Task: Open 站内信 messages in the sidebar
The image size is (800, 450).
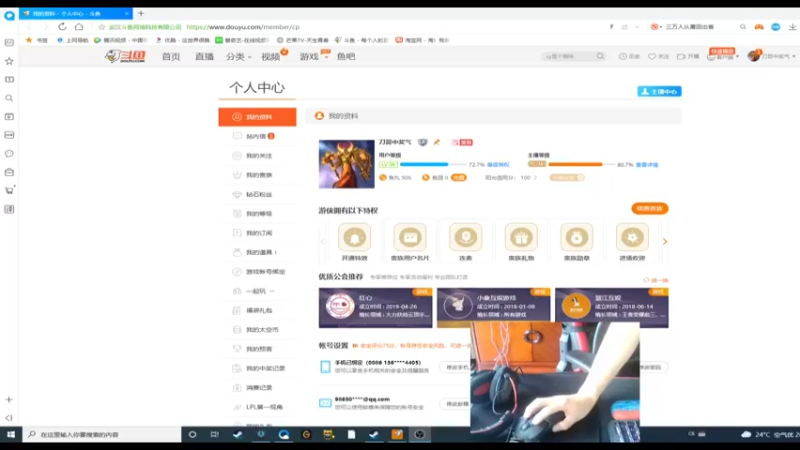Action: pyautogui.click(x=257, y=136)
